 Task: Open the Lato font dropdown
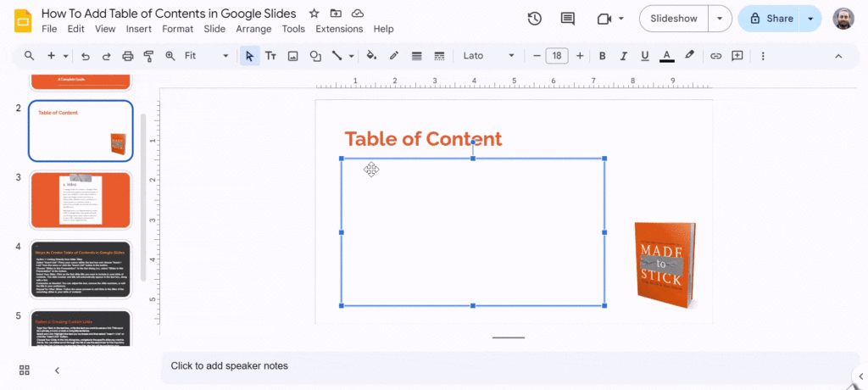pos(489,56)
